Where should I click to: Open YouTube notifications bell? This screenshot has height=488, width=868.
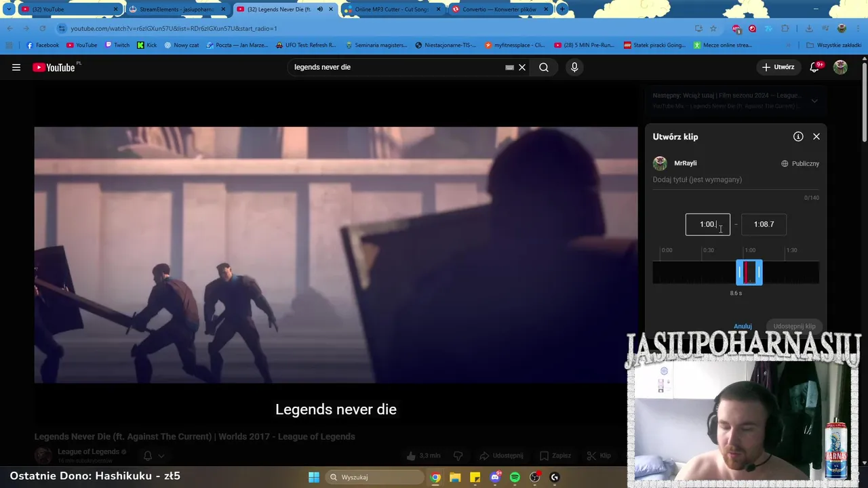pos(815,67)
